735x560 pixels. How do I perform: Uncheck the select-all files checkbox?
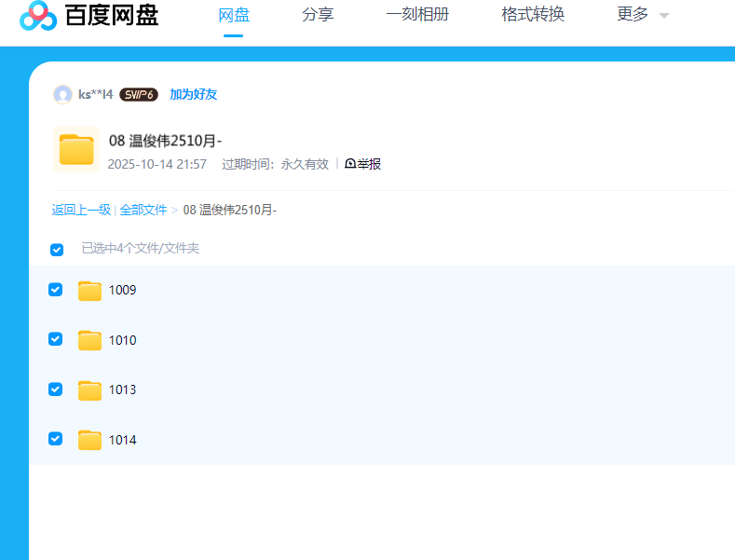click(57, 250)
